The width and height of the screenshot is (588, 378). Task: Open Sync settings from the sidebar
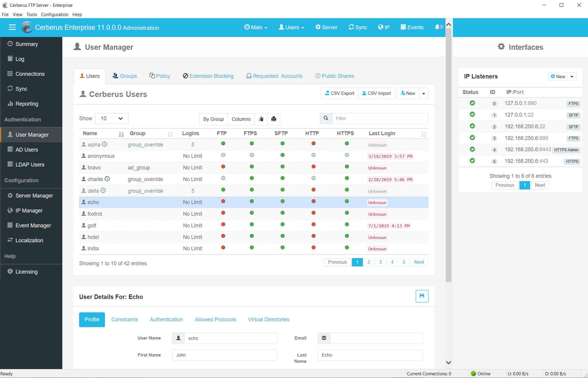[21, 89]
